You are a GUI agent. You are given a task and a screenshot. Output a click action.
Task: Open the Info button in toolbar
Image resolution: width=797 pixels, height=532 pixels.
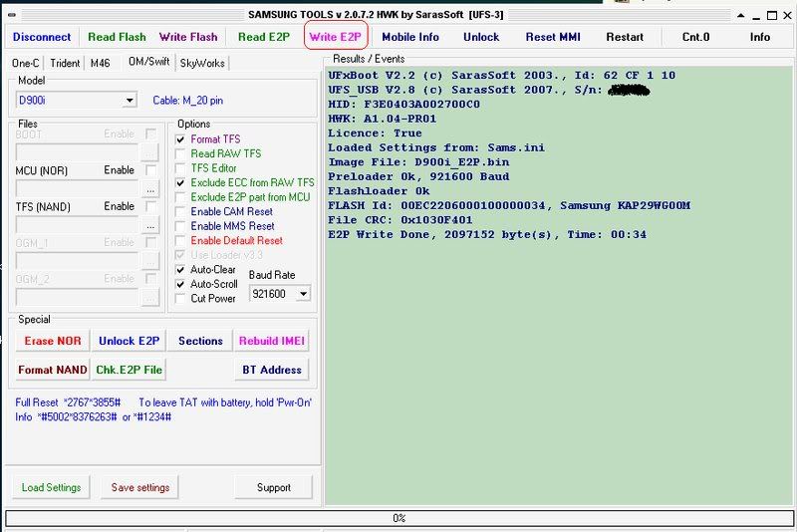[x=759, y=37]
